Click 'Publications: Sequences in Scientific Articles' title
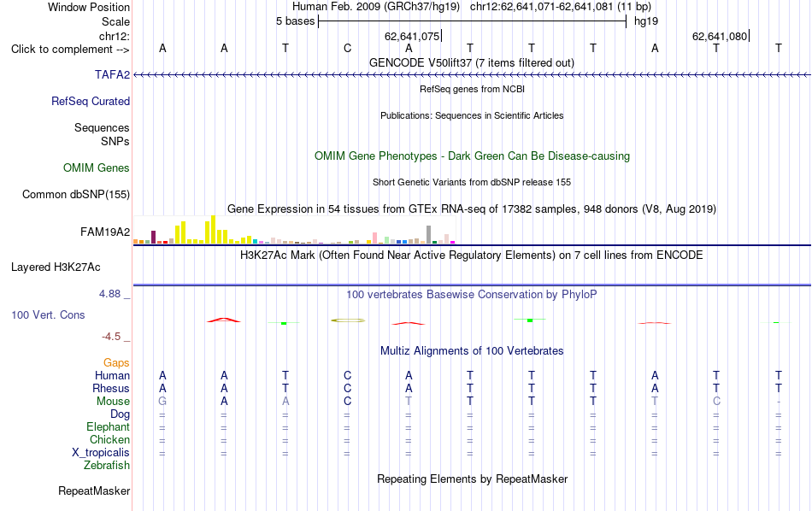The height and width of the screenshot is (511, 812). pyautogui.click(x=472, y=115)
